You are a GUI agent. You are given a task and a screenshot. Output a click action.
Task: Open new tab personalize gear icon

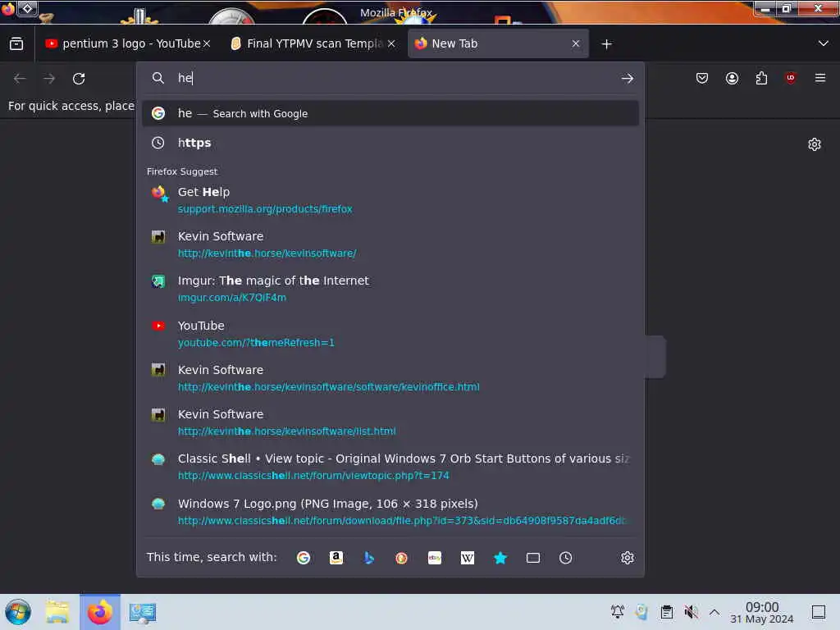815,144
